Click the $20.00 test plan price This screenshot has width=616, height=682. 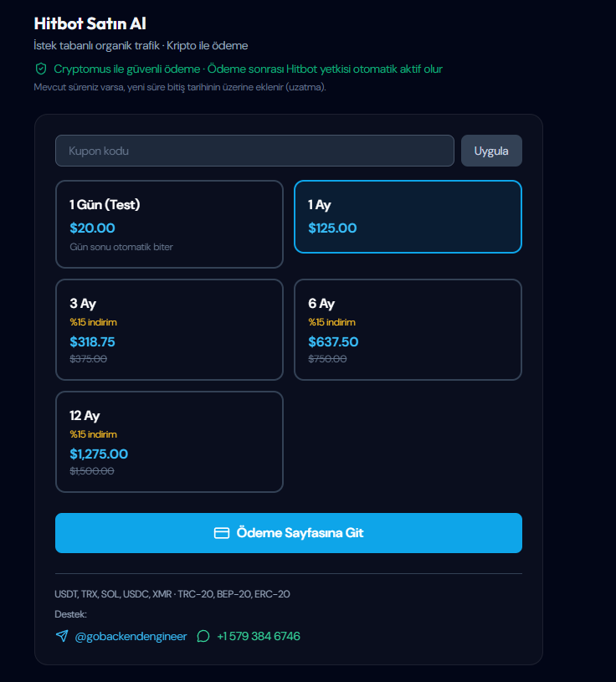click(92, 228)
